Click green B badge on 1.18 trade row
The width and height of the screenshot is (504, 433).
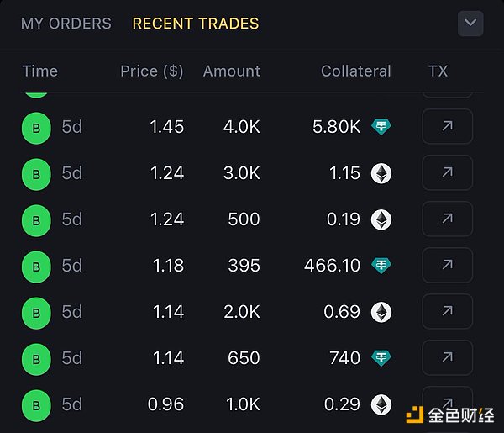click(x=35, y=267)
